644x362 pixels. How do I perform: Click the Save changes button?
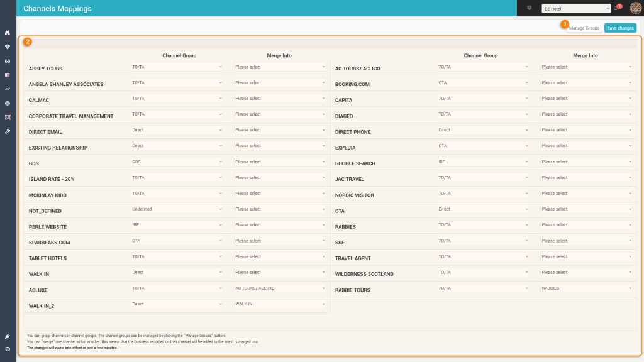[620, 28]
